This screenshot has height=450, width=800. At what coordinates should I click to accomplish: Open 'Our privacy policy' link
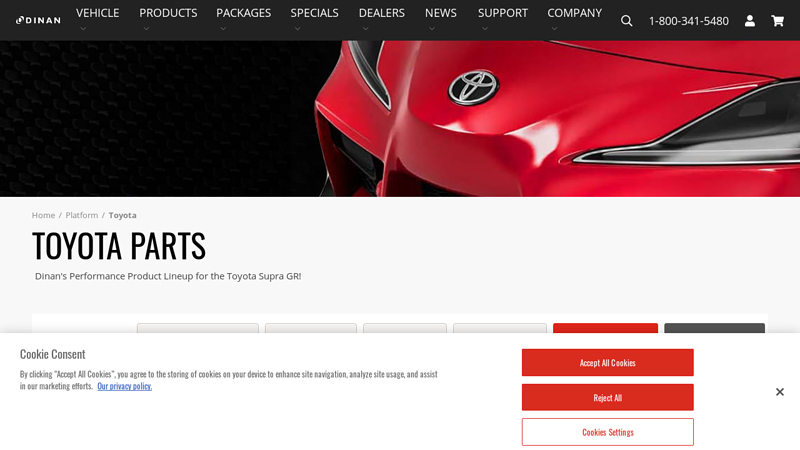pos(124,386)
